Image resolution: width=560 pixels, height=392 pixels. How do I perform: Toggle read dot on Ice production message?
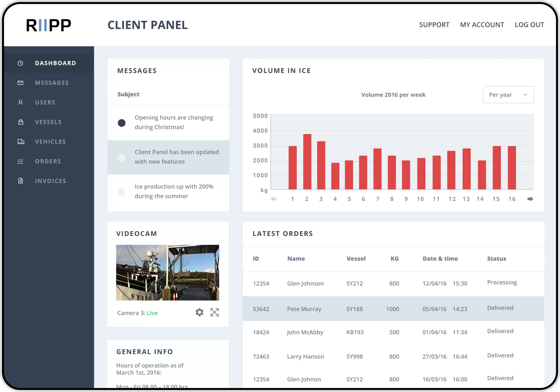coord(121,192)
